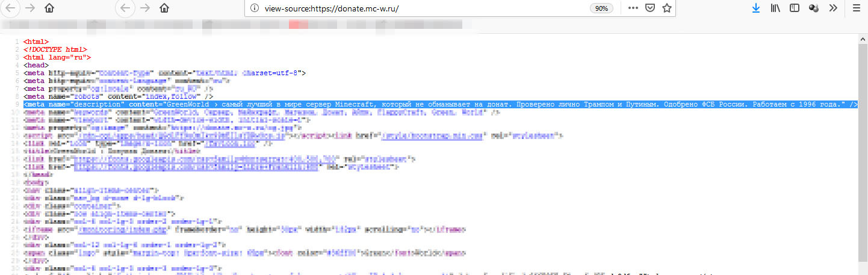The height and width of the screenshot is (275, 868).
Task: Click the "<head>" tag line
Action: click(x=36, y=65)
